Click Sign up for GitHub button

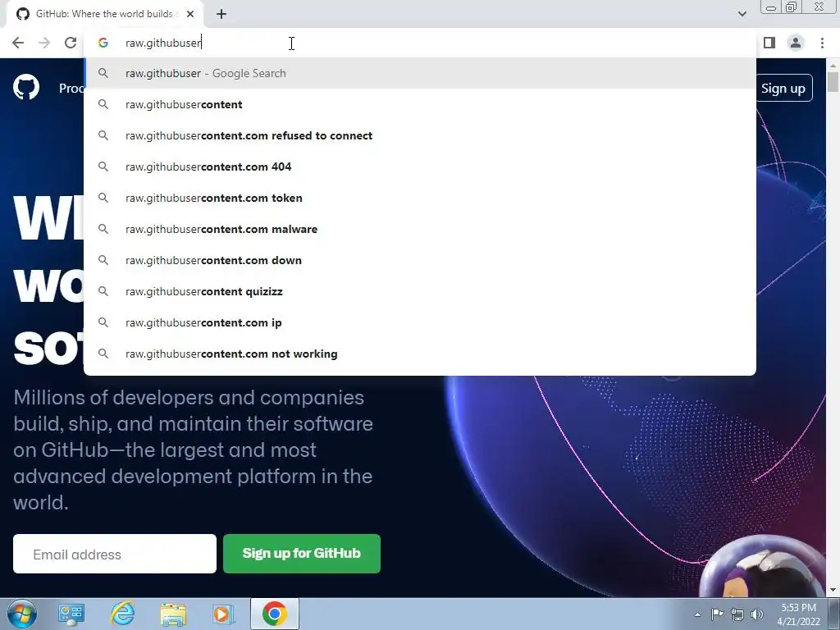click(x=302, y=554)
